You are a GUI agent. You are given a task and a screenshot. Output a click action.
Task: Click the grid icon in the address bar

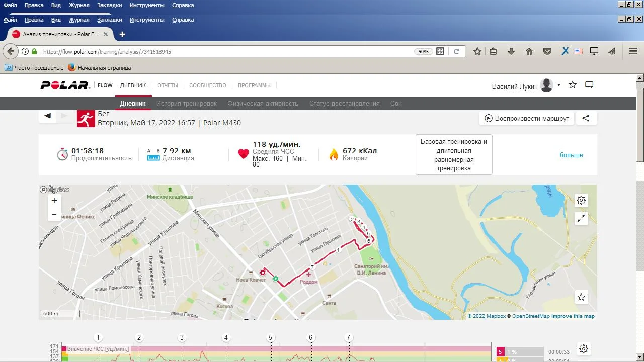pos(440,51)
